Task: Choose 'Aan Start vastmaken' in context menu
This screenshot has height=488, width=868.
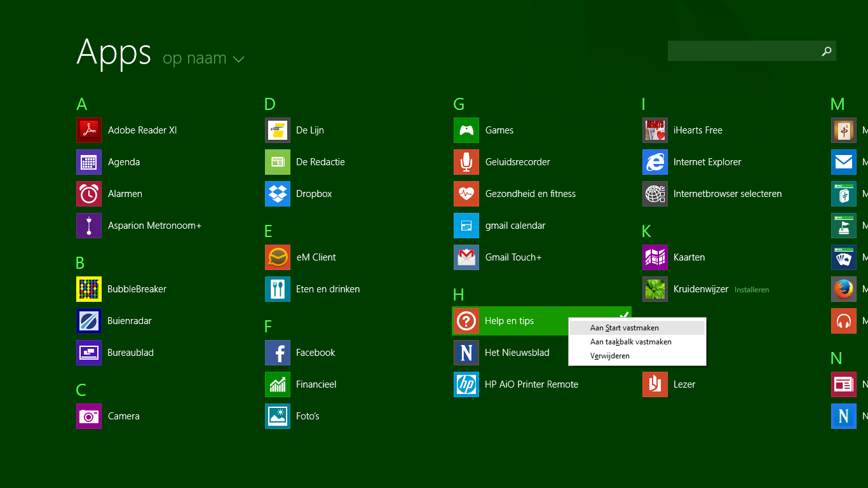Action: [637, 328]
